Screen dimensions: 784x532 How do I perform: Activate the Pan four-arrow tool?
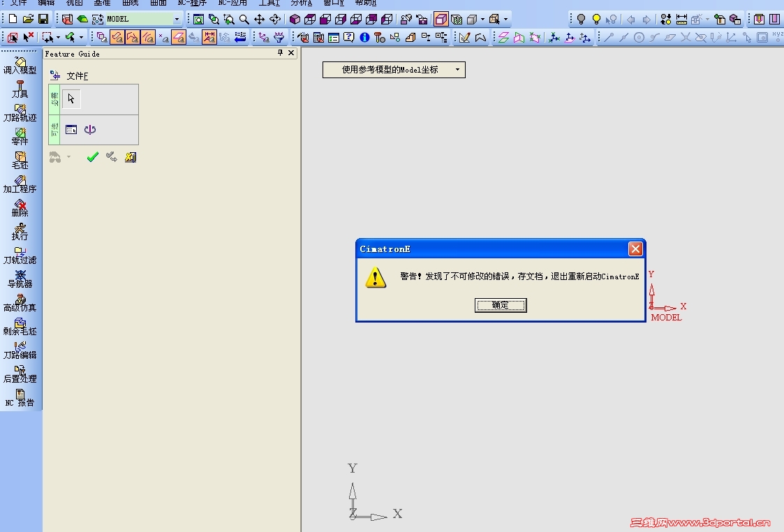(x=260, y=20)
